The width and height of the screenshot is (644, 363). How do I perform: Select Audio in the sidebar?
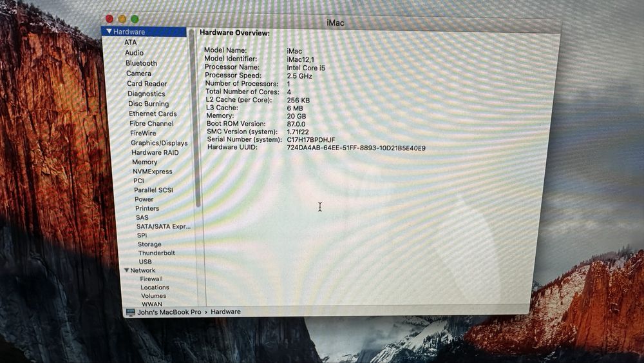point(135,53)
